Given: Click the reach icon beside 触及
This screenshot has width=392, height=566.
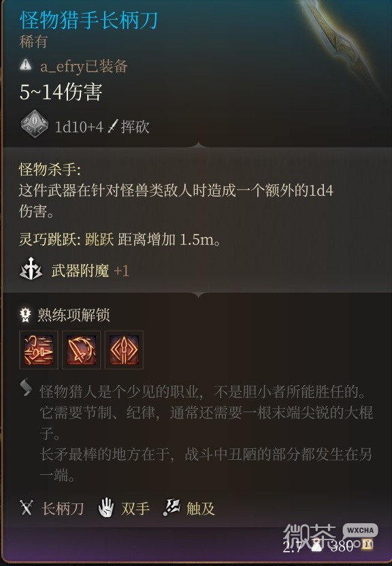Looking at the screenshot, I should pyautogui.click(x=171, y=507).
